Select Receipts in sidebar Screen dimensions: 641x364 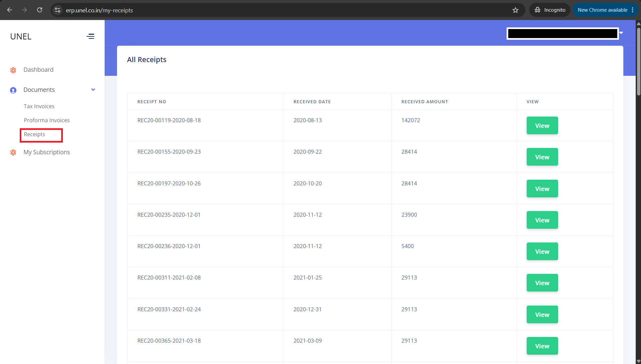click(34, 134)
